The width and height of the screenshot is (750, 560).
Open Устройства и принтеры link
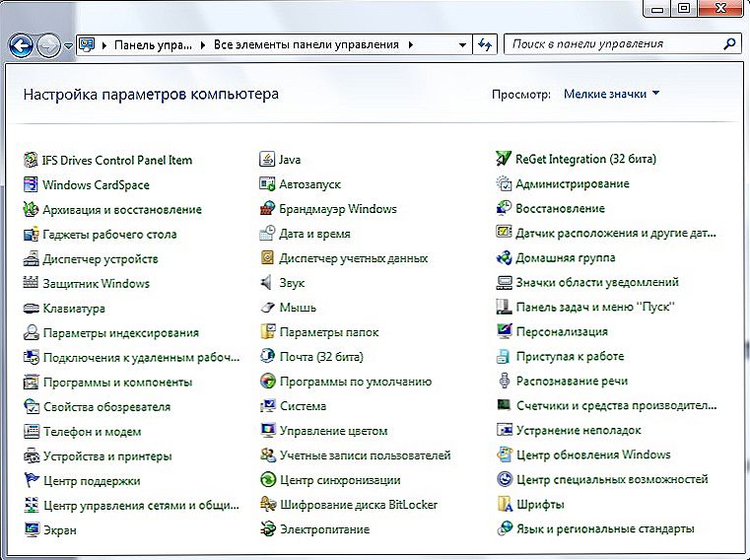[107, 456]
